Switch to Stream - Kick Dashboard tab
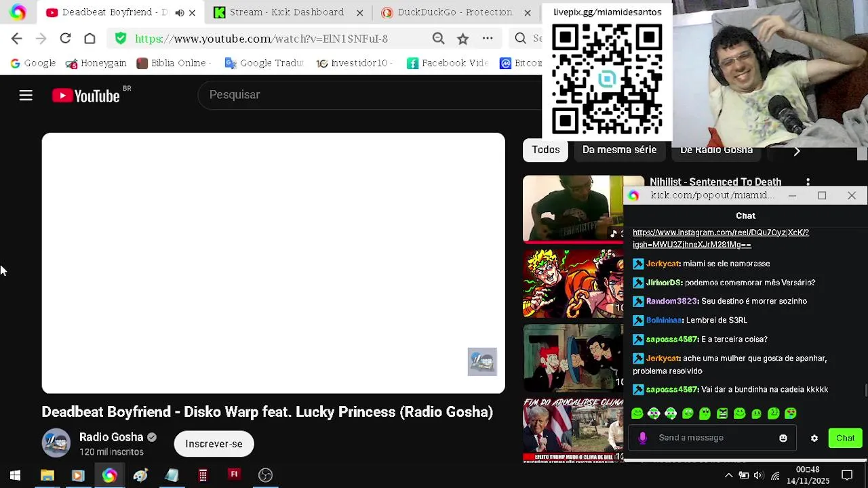 287,12
